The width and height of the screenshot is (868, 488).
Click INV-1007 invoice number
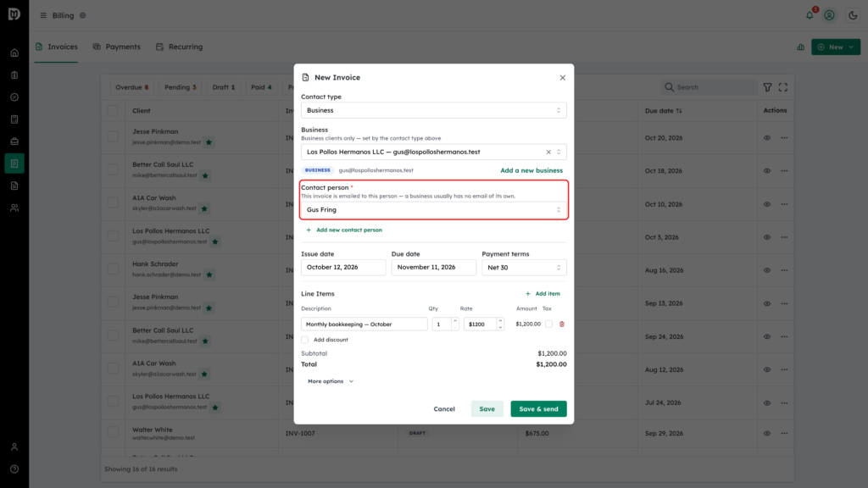[300, 433]
